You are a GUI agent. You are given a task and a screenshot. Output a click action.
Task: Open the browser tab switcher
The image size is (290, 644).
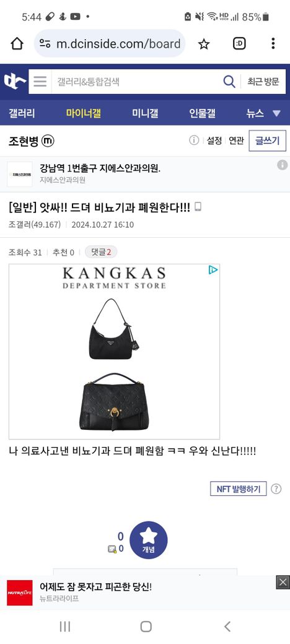click(239, 43)
